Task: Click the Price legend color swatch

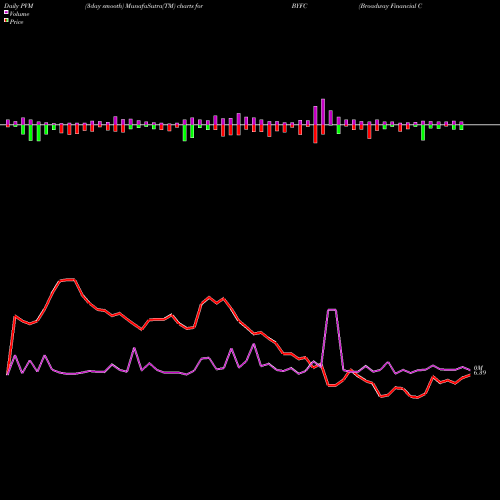Action: [6, 21]
